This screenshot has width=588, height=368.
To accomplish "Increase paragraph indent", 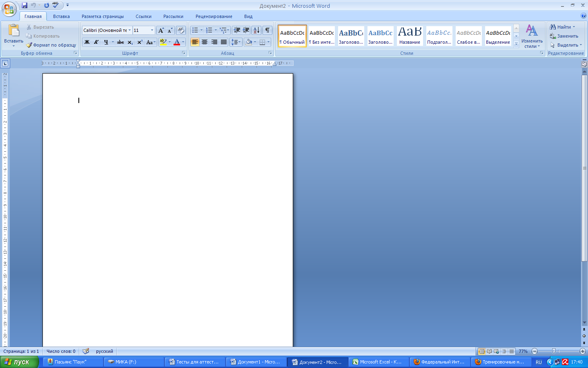I will pos(246,30).
